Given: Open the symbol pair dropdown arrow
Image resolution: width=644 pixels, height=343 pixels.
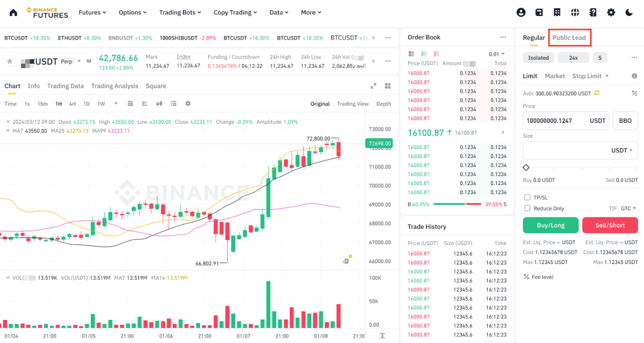Looking at the screenshot, I should (x=79, y=61).
